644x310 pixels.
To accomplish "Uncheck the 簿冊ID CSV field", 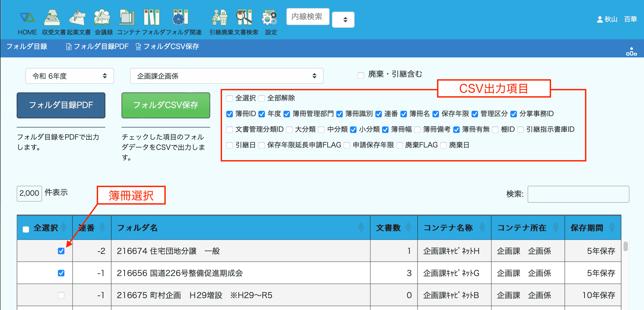I will (x=230, y=114).
